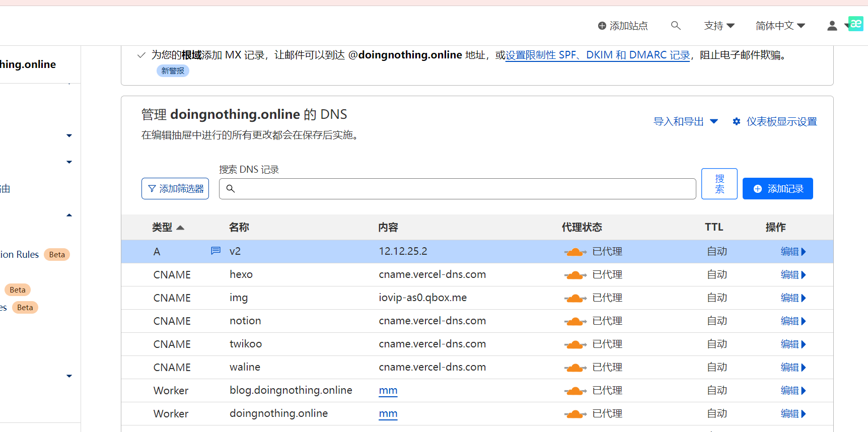Expand the 简体中文 language dropdown
868x432 pixels.
(780, 26)
